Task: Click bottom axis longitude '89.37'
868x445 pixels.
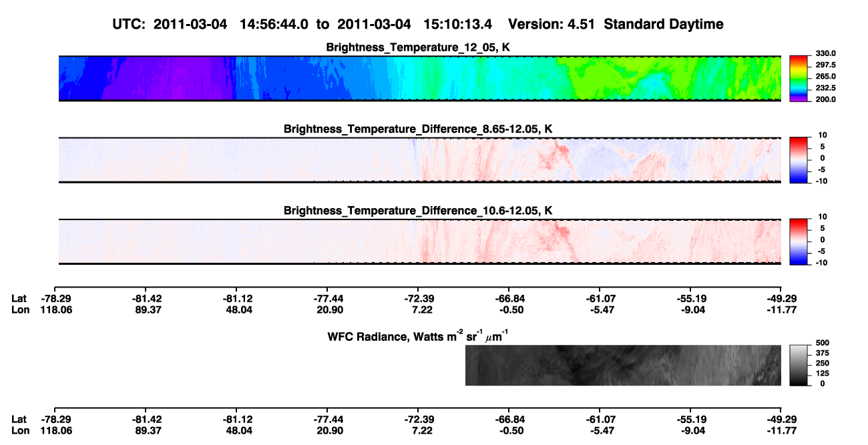Action: [145, 430]
